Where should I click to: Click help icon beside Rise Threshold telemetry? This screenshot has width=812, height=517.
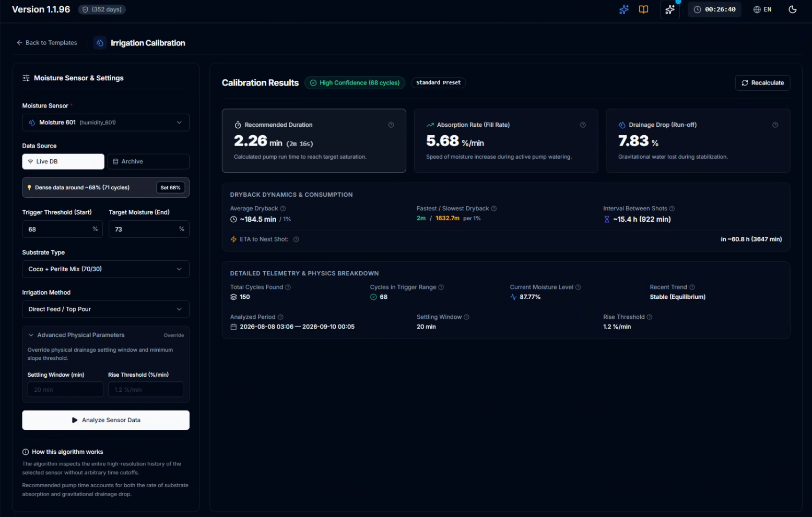point(650,317)
